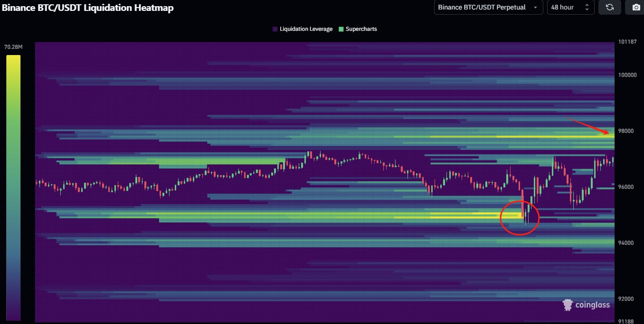Toggle the Supercharts legend entry
Image resolution: width=644 pixels, height=324 pixels.
pyautogui.click(x=358, y=29)
